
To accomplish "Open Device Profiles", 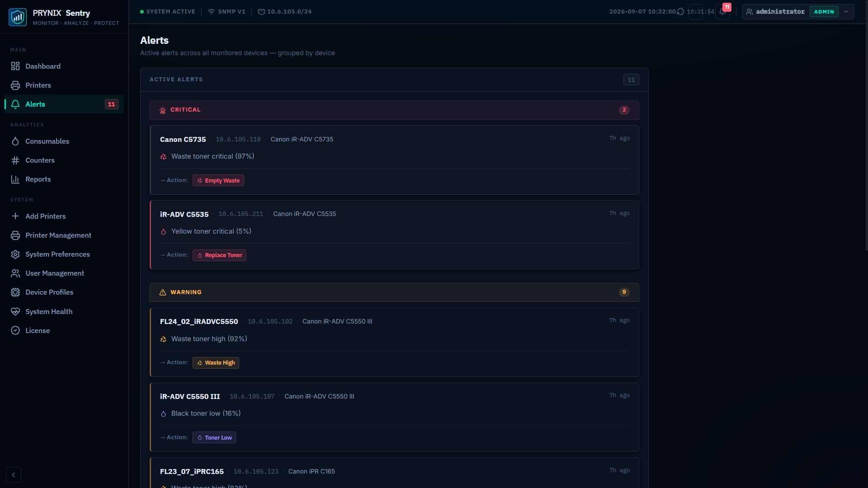I will click(x=64, y=292).
